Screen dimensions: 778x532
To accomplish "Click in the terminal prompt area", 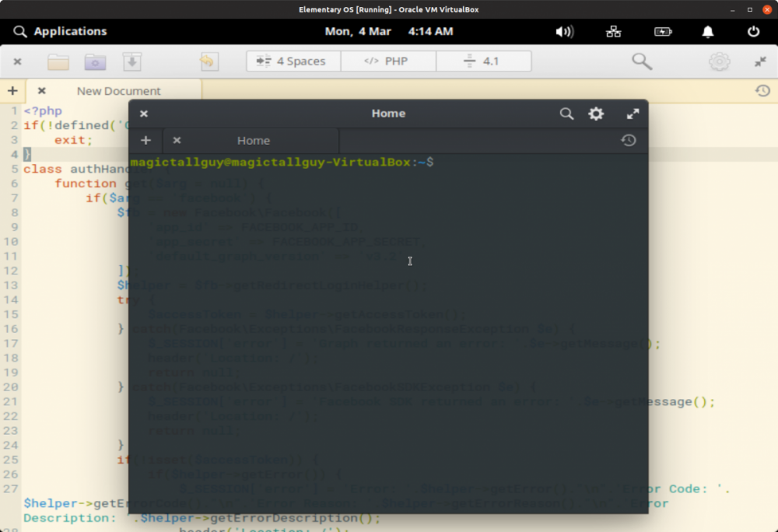I will [x=467, y=162].
